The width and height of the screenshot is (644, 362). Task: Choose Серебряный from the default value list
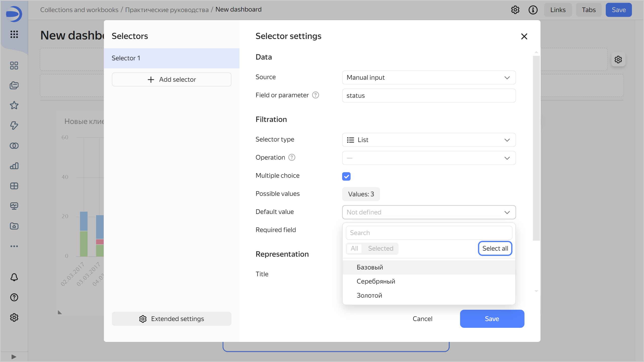376,281
